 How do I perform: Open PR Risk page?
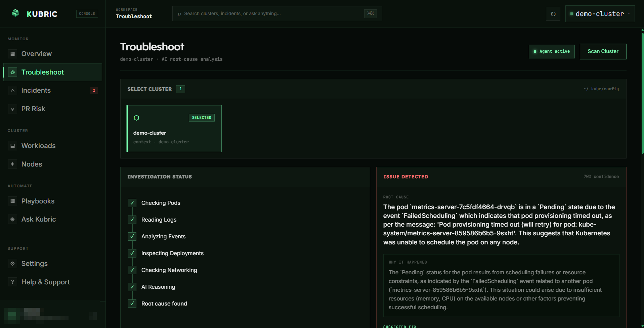pos(53,109)
